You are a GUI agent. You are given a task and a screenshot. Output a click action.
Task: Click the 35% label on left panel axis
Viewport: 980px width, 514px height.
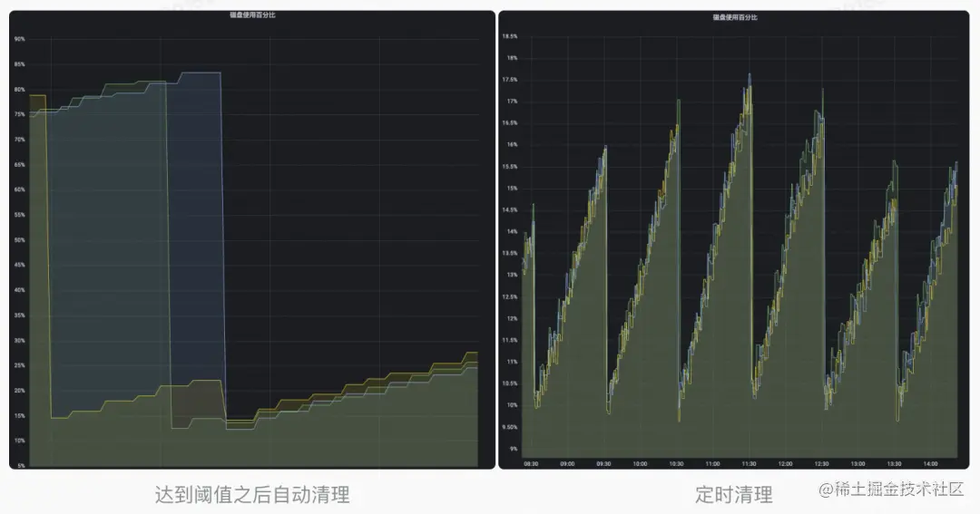20,315
